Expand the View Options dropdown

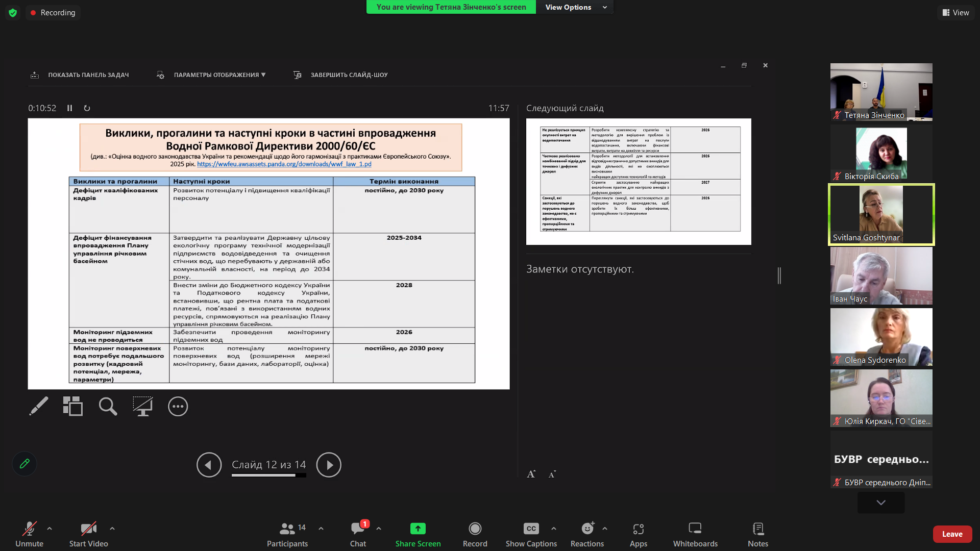[x=575, y=7]
